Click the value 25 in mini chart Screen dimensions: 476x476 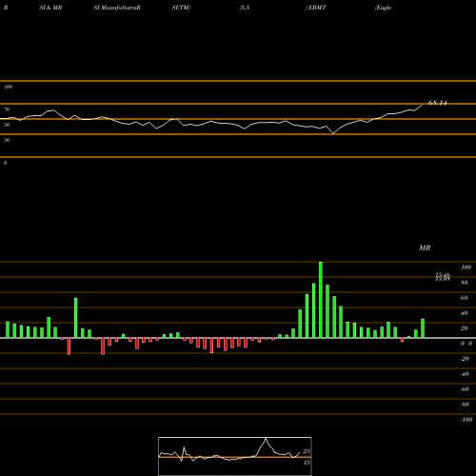tap(307, 451)
